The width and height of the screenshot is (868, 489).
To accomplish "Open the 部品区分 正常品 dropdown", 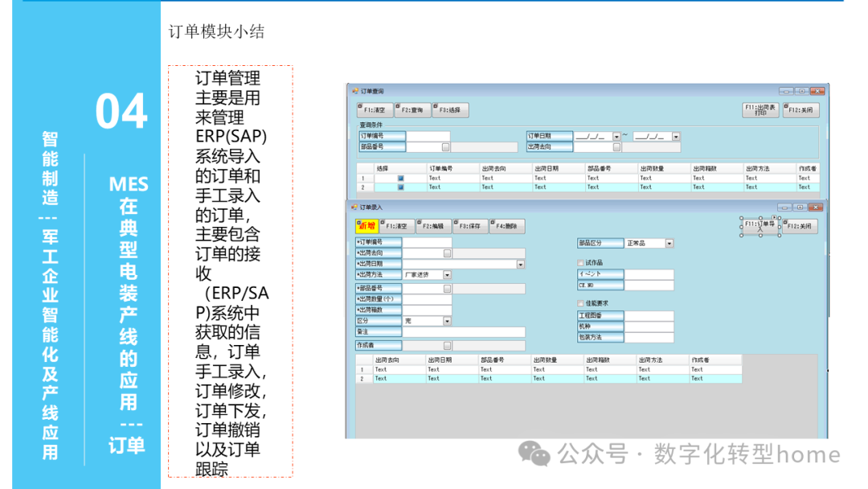I will 669,244.
